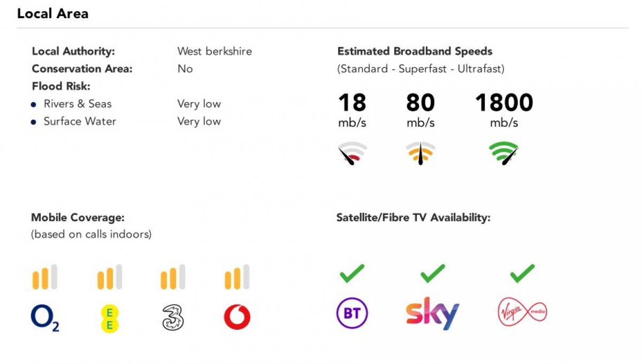Click the signal bars above Vodafone
This screenshot has width=642, height=364.
coord(237,277)
